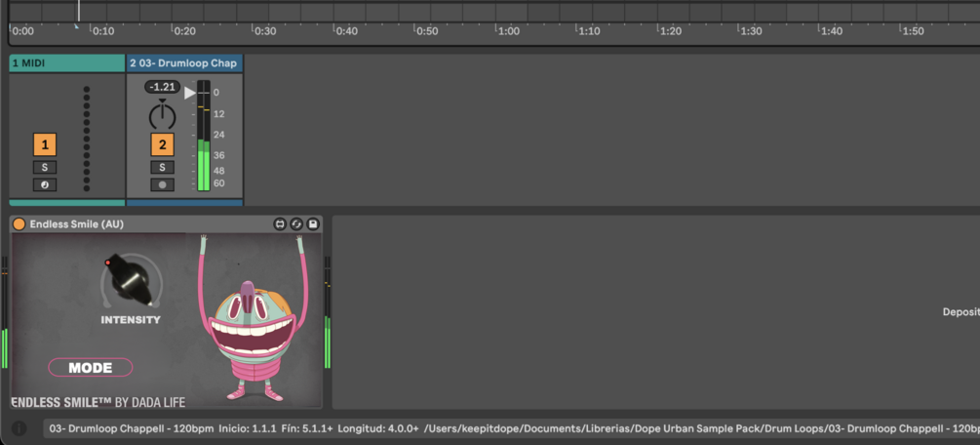The width and height of the screenshot is (980, 445).
Task: Click the 1 MIDI track dotted level meter
Action: click(86, 139)
